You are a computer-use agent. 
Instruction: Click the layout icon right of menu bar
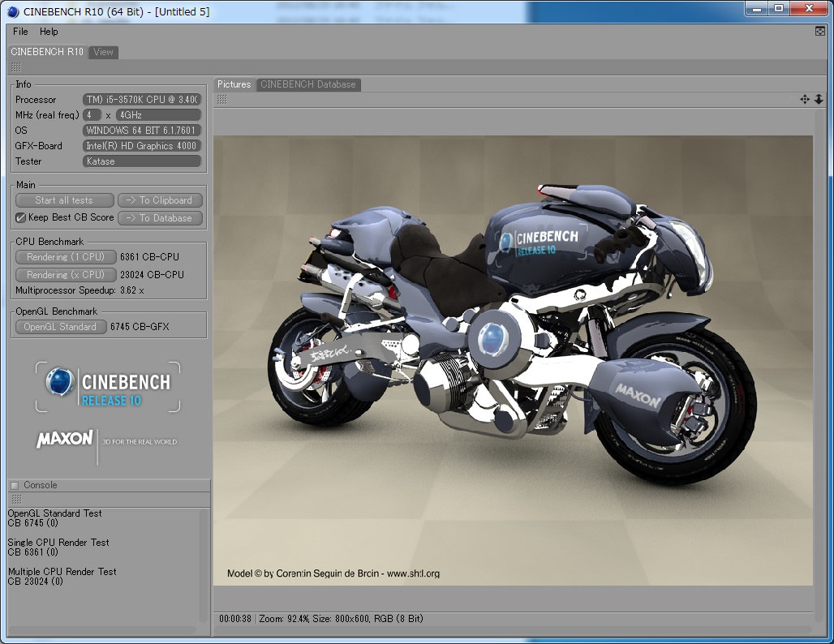coord(820,31)
